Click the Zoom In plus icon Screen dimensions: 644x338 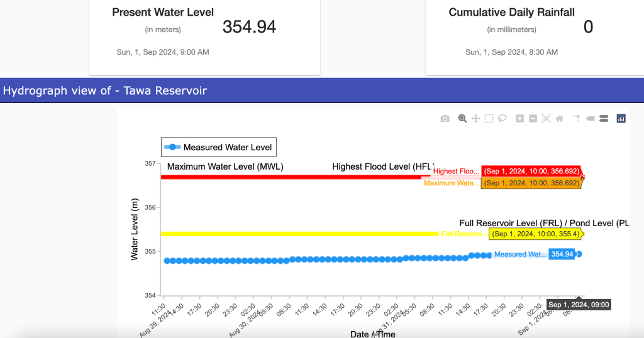pyautogui.click(x=520, y=118)
